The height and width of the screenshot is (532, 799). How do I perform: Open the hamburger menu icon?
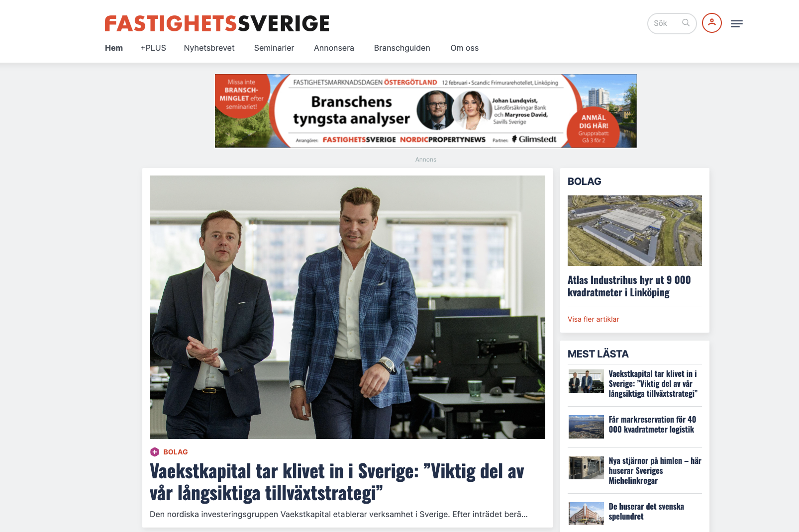coord(737,23)
